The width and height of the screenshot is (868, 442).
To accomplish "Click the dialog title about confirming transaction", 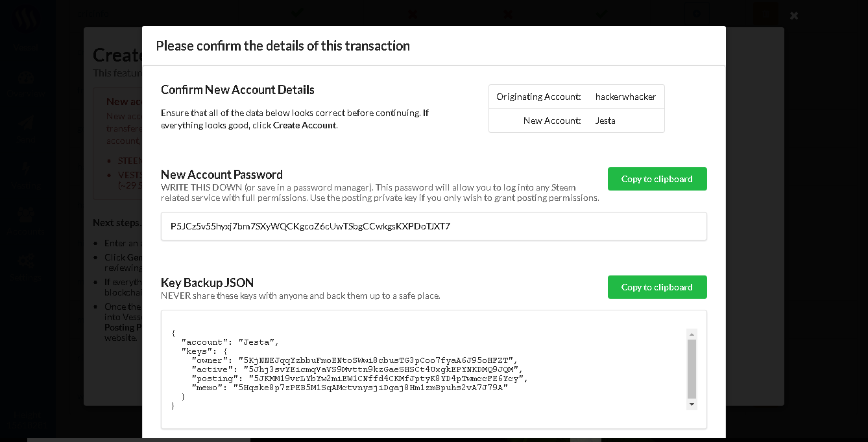I will pos(283,45).
